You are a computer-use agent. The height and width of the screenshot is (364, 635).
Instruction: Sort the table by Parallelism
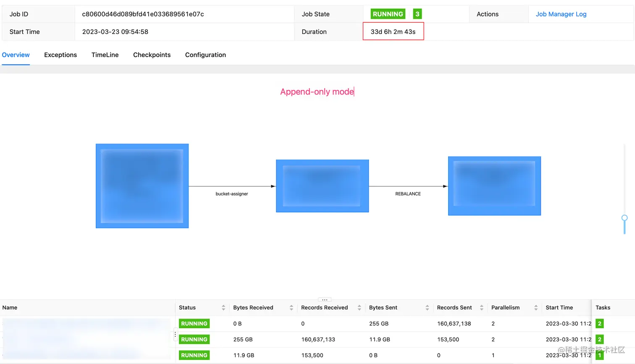536,308
